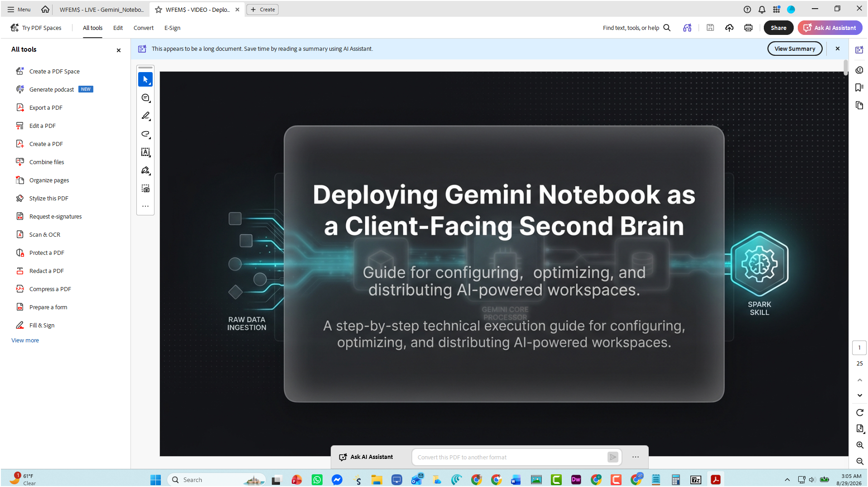868x487 pixels.
Task: Open the View more tools link
Action: 25,341
